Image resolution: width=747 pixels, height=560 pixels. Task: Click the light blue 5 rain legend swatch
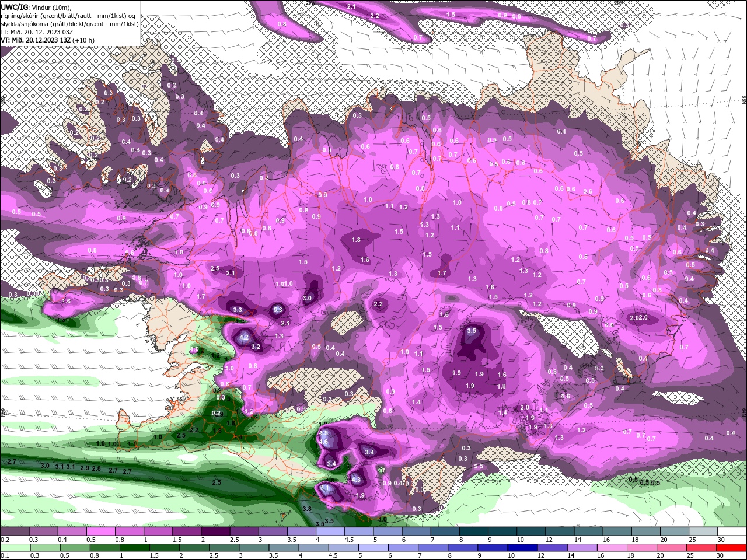[x=373, y=548]
